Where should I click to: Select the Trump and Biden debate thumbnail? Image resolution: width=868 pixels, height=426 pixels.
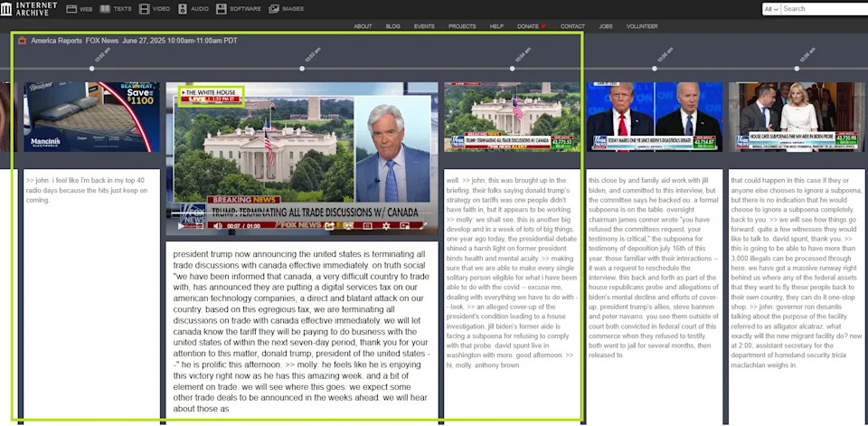[655, 117]
